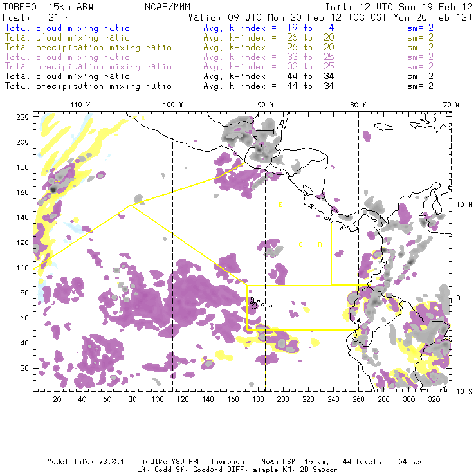Select the 'Valid: 09 UTC Mon 20 Feb 12' text
The width and height of the screenshot is (476, 476).
click(265, 17)
